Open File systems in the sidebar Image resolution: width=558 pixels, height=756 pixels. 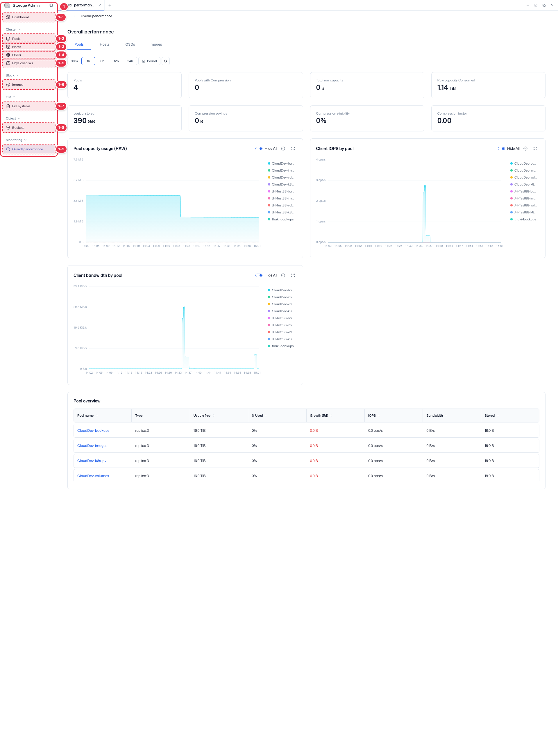(29, 106)
